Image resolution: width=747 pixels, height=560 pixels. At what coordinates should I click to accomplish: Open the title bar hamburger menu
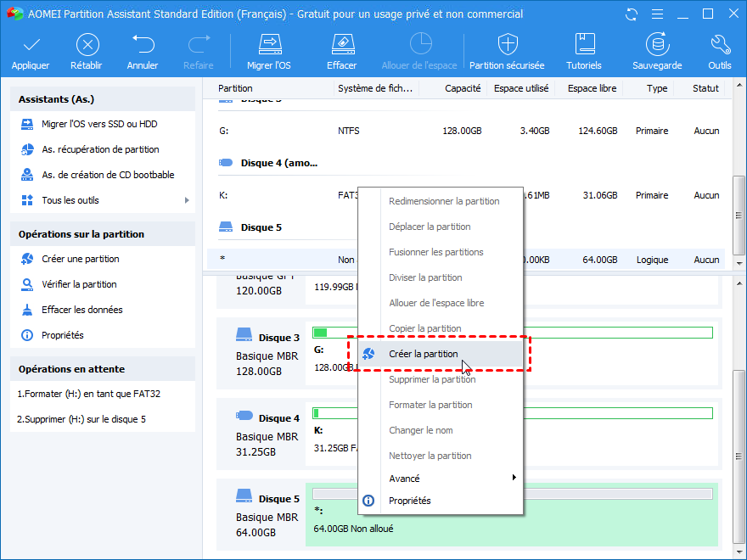click(x=656, y=14)
